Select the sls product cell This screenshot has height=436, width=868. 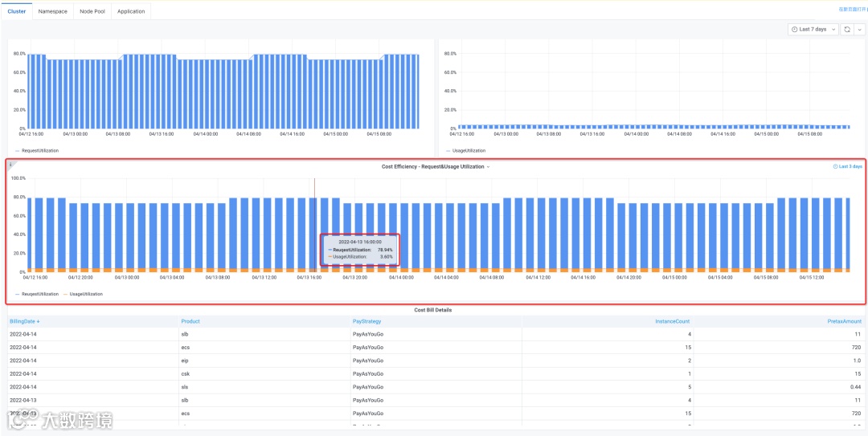(x=264, y=387)
